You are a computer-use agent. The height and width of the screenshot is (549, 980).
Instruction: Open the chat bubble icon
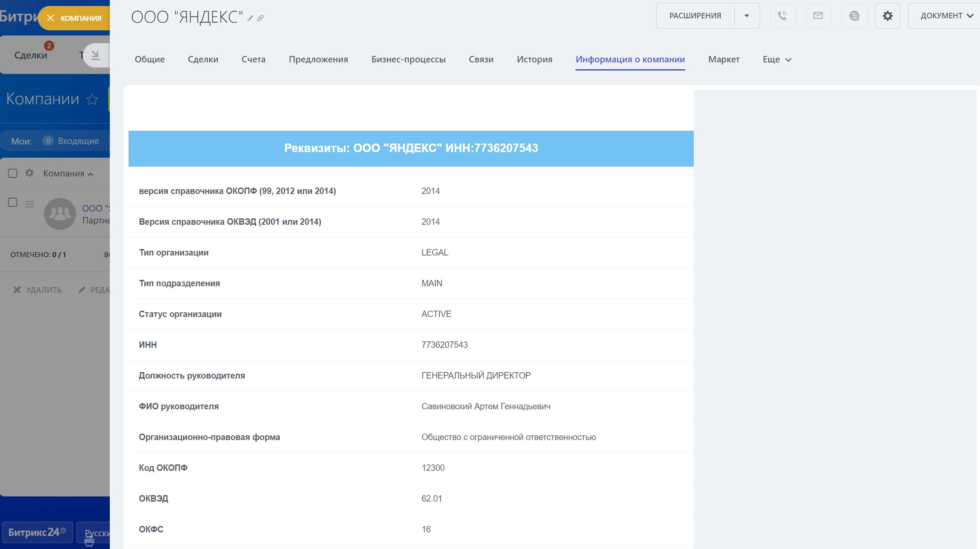(x=854, y=16)
